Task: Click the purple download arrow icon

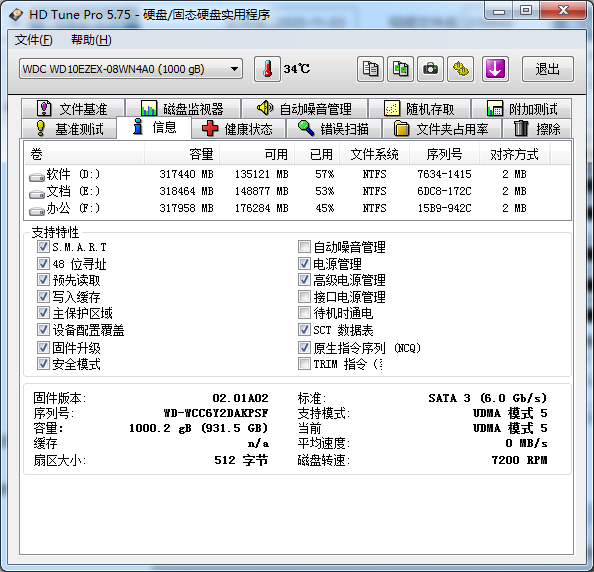Action: click(495, 69)
